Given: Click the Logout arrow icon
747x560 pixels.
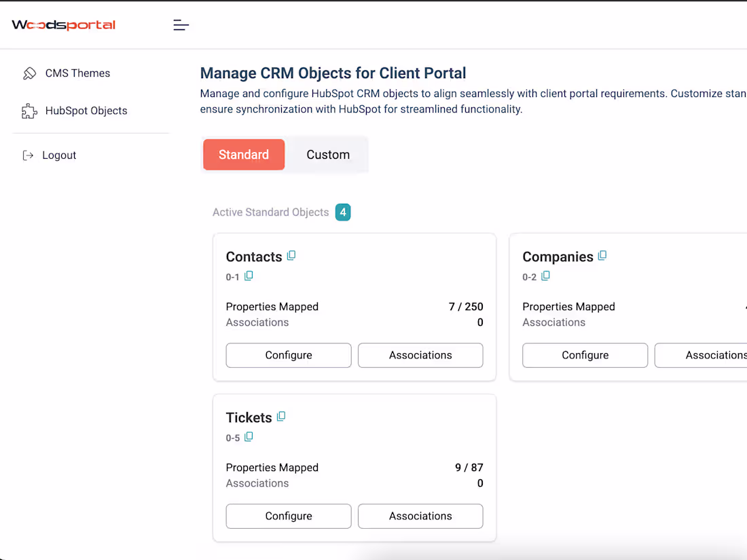Looking at the screenshot, I should click(x=28, y=155).
